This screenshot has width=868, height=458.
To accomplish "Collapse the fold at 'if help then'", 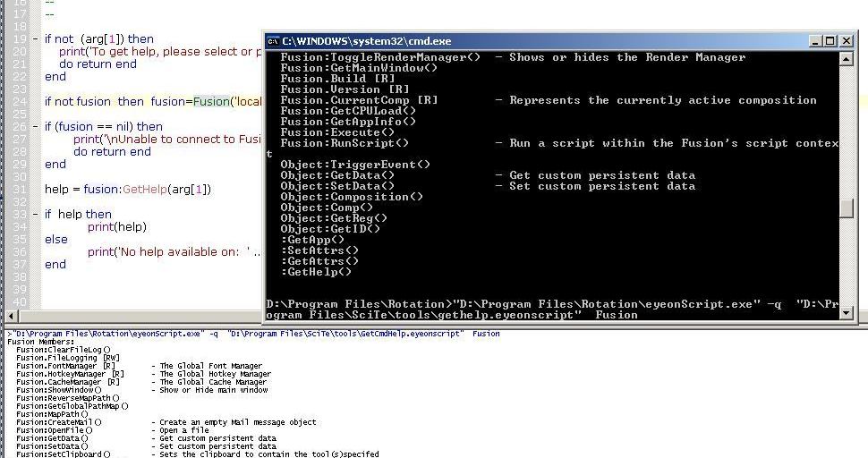I will tap(36, 215).
